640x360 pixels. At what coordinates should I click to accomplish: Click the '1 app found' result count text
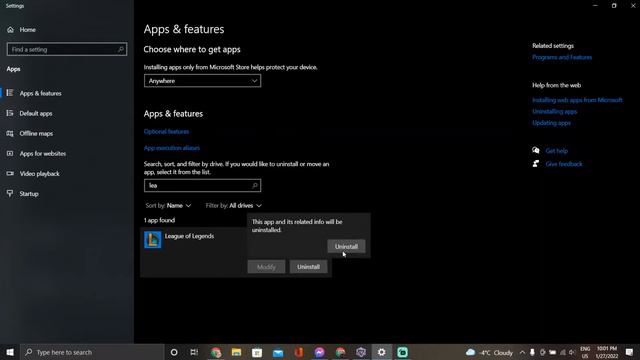159,220
